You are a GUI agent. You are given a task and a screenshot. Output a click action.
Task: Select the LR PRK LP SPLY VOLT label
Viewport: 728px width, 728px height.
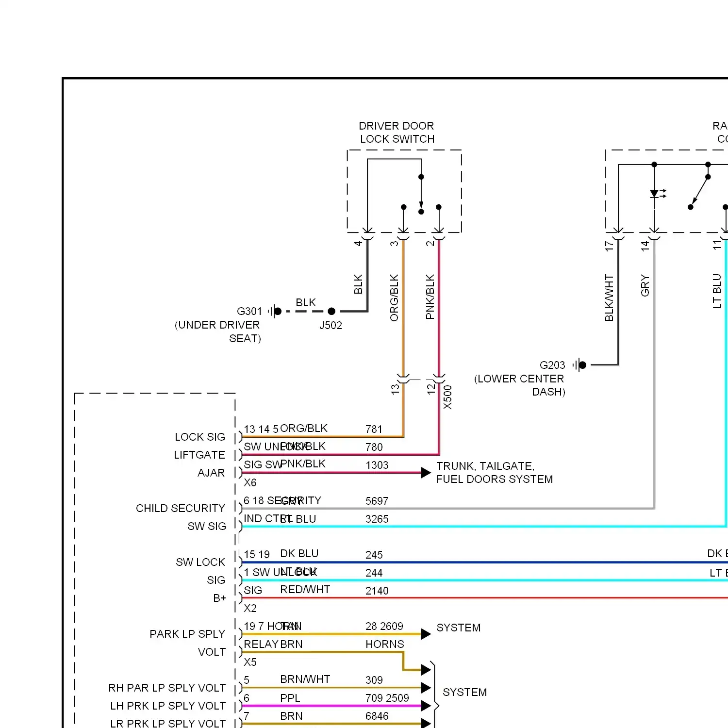point(168,723)
